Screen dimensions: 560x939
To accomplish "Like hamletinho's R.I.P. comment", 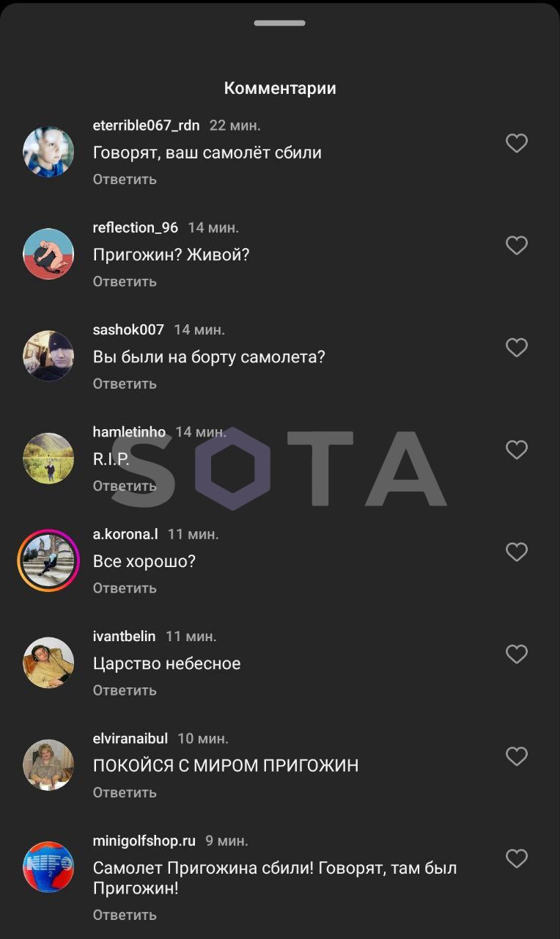I will 517,450.
